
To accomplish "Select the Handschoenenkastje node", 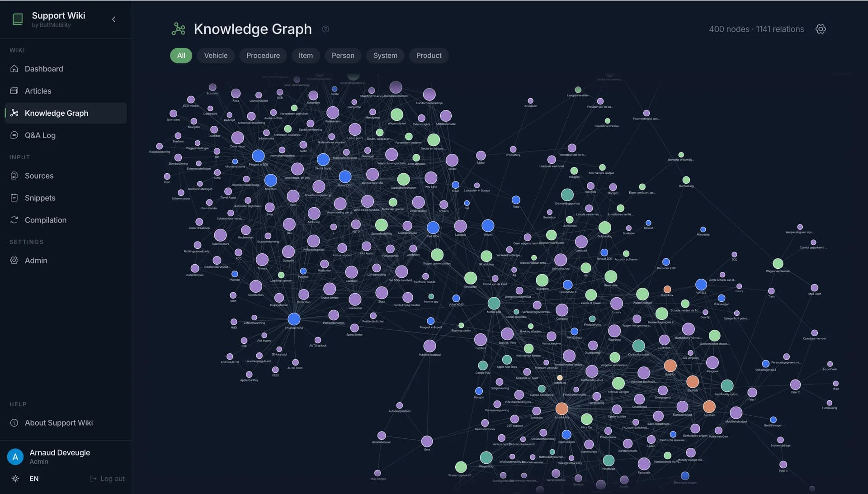I will tap(429, 94).
